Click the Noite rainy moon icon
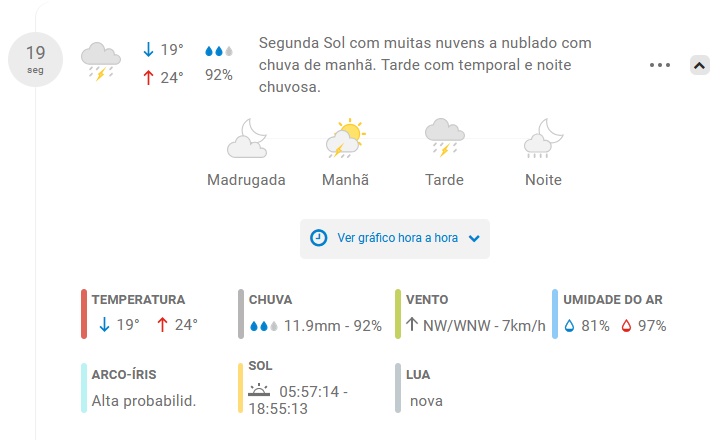 [x=542, y=139]
